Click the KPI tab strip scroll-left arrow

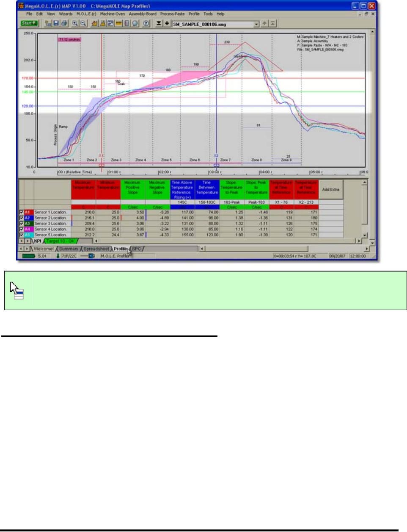[22, 241]
